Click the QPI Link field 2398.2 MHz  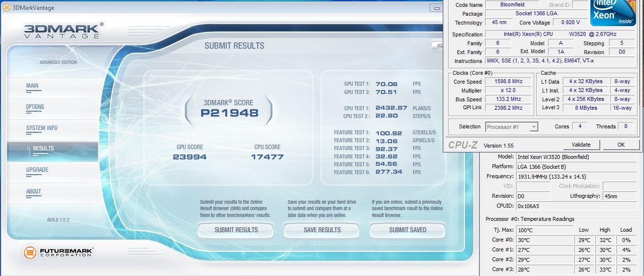pos(509,108)
